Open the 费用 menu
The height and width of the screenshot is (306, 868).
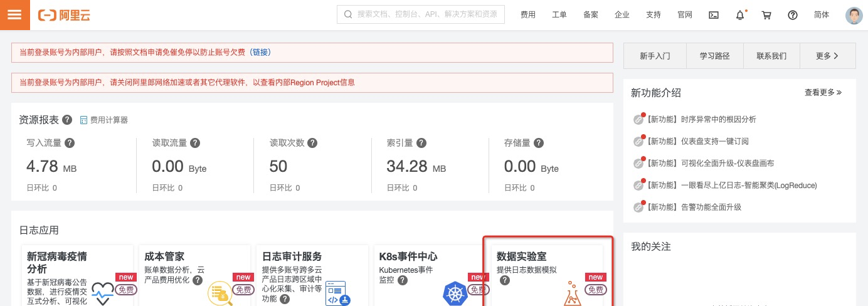point(528,15)
